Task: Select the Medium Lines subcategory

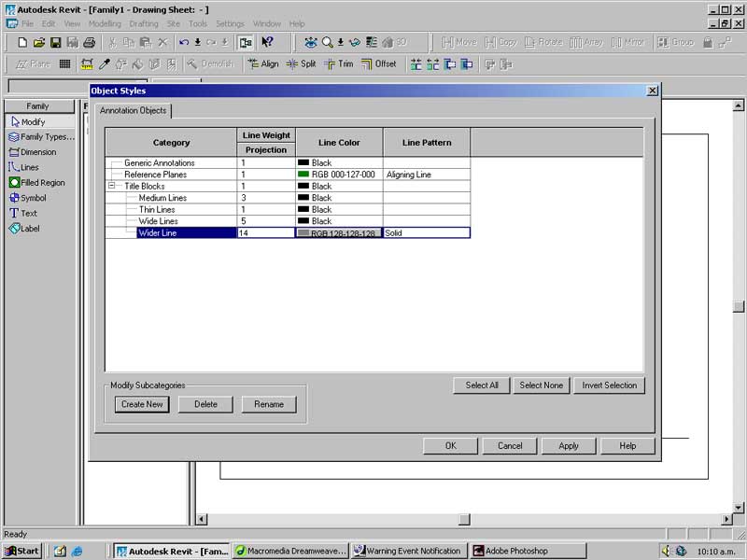Action: [162, 198]
